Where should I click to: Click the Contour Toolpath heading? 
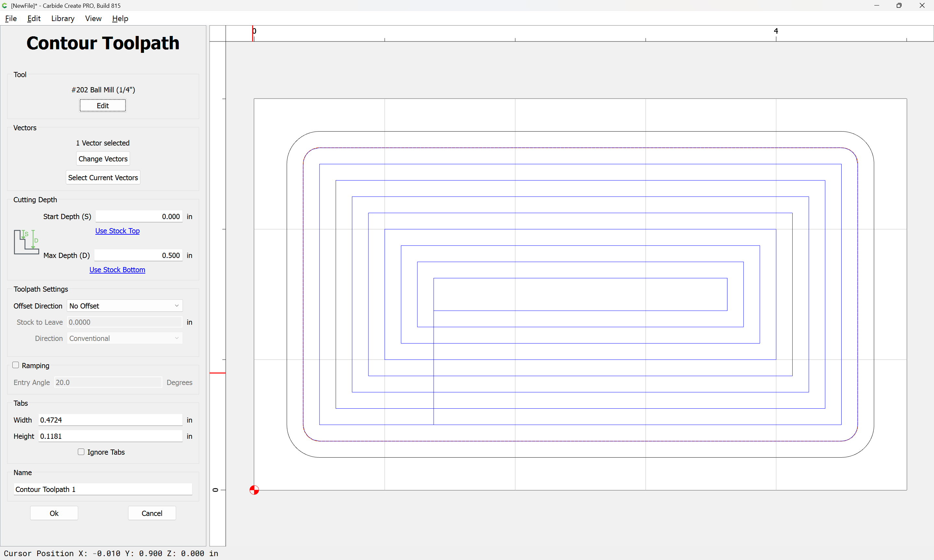click(x=103, y=43)
